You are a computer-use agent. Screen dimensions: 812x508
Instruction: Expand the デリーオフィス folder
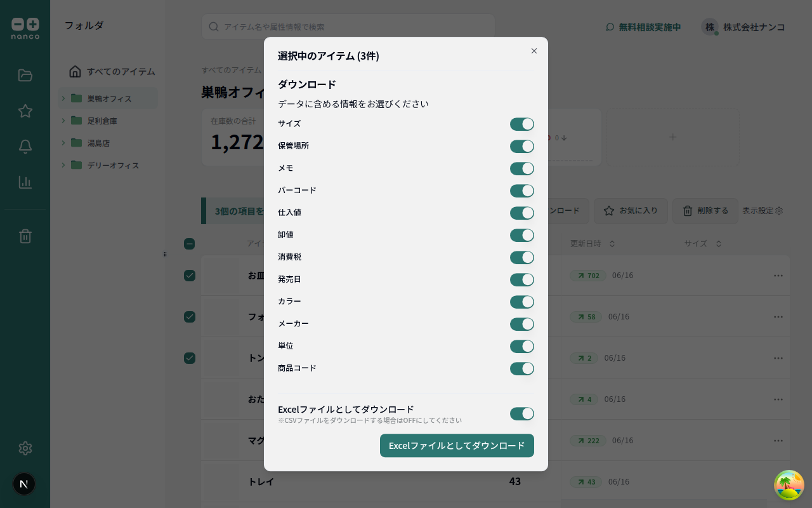pyautogui.click(x=62, y=165)
